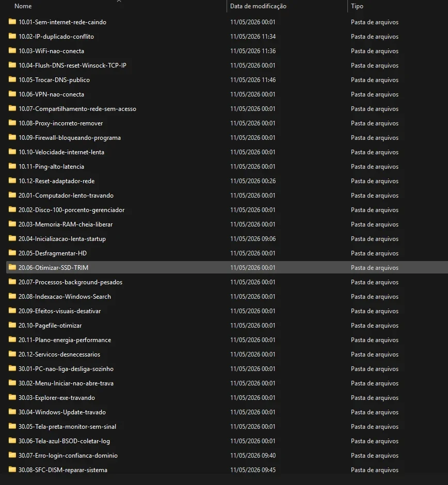The height and width of the screenshot is (485, 448).
Task: Select folder name 30.05-Tela-preta-monitor-sem-sinal
Action: (x=67, y=427)
